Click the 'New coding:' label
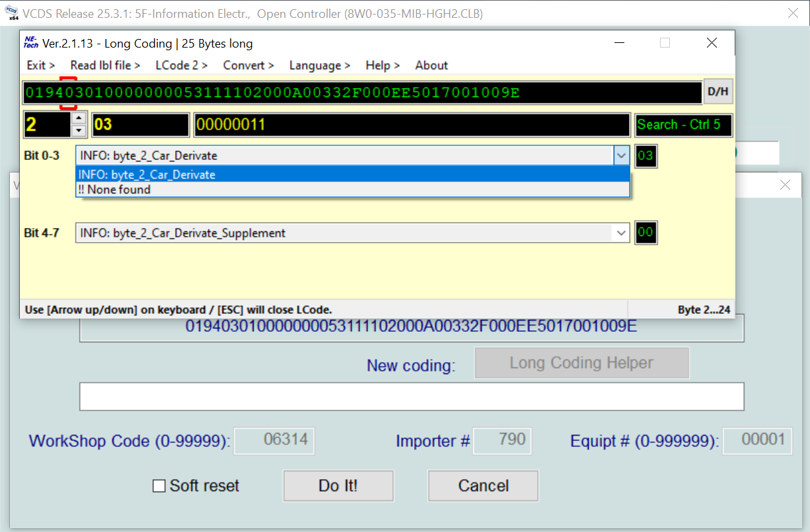 tap(411, 365)
